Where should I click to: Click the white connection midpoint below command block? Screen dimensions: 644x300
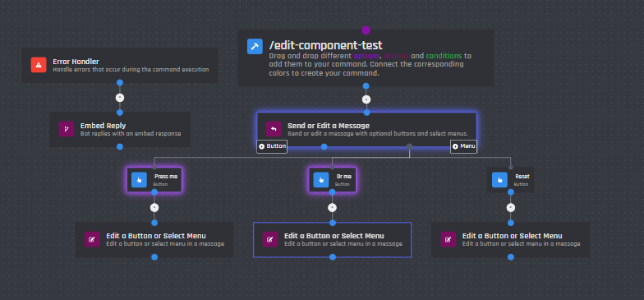[x=366, y=99]
